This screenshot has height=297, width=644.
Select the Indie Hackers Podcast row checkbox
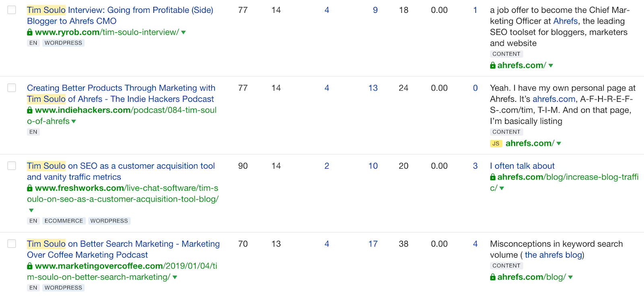[x=12, y=88]
